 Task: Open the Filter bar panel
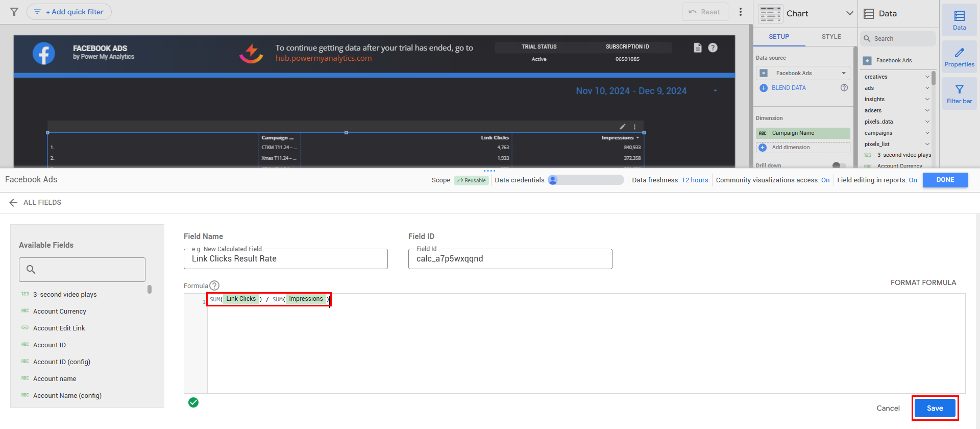click(x=959, y=93)
